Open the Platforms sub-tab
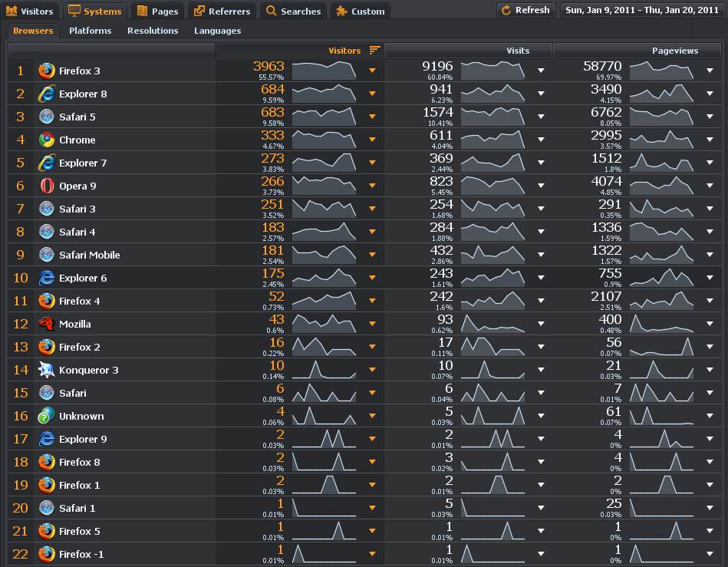The width and height of the screenshot is (728, 567). coord(90,31)
